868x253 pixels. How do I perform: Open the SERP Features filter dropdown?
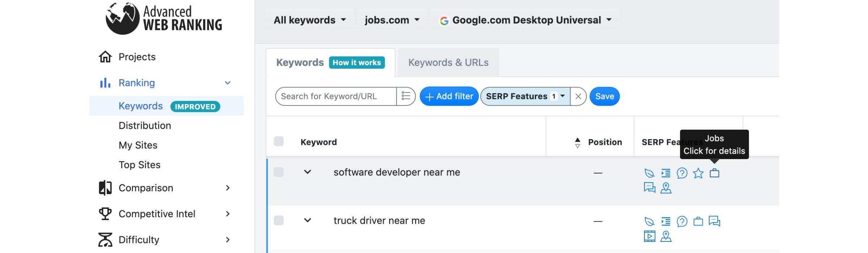526,97
